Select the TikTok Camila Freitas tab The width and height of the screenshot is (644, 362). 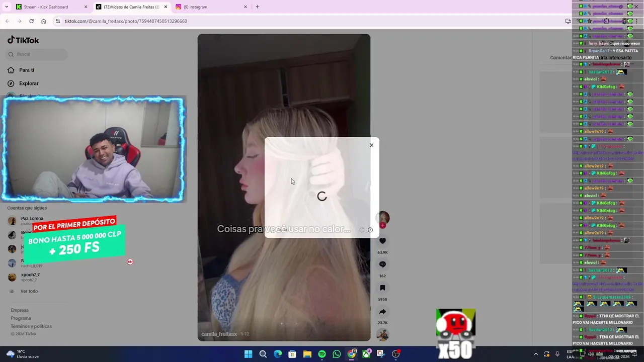pos(131,7)
